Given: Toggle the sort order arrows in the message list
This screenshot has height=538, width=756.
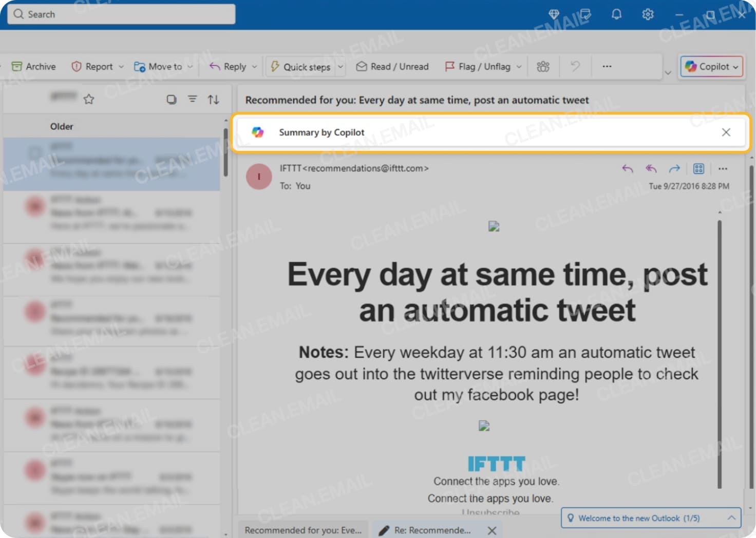Looking at the screenshot, I should 214,99.
